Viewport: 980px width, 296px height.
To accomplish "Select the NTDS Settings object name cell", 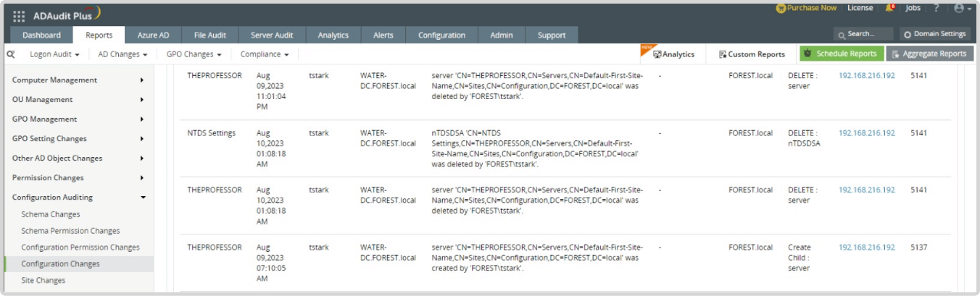I will 211,133.
